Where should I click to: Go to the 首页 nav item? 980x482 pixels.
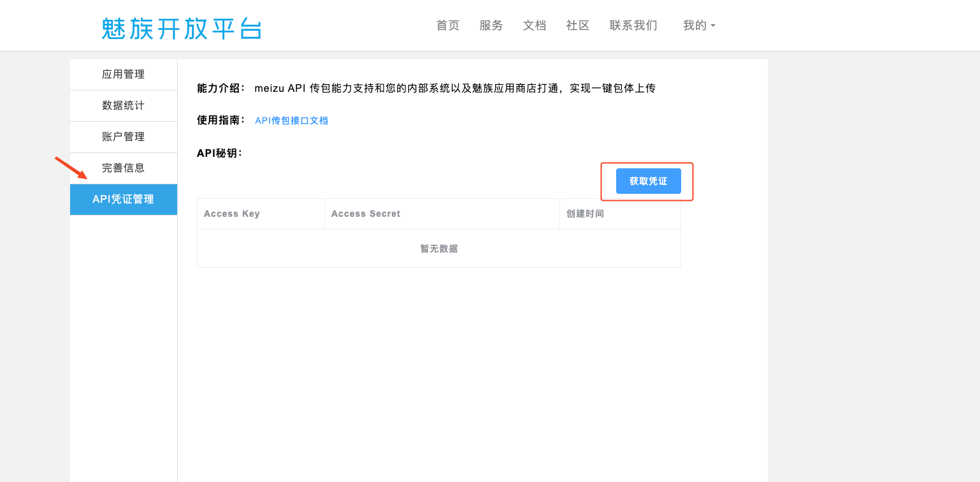tap(448, 26)
